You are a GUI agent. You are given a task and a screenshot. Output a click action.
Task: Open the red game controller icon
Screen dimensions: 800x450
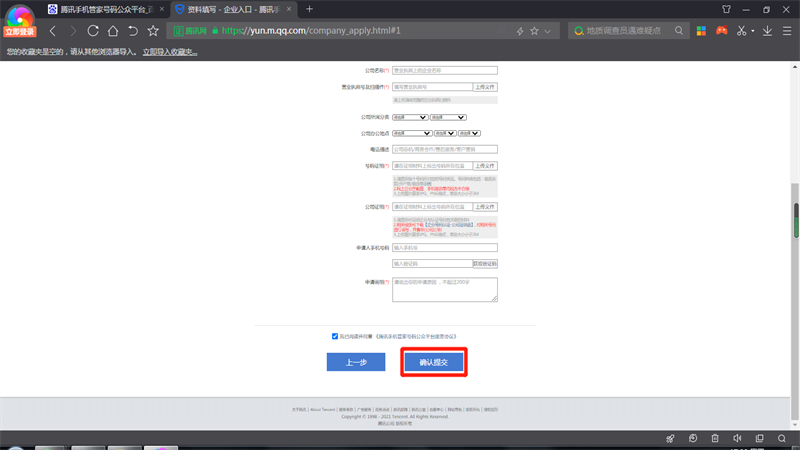[721, 31]
